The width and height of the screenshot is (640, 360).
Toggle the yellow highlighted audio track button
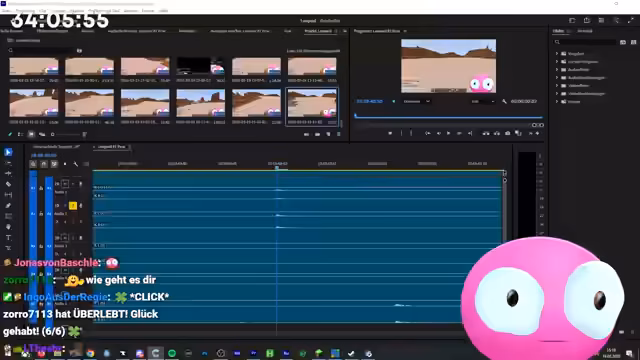click(x=73, y=206)
